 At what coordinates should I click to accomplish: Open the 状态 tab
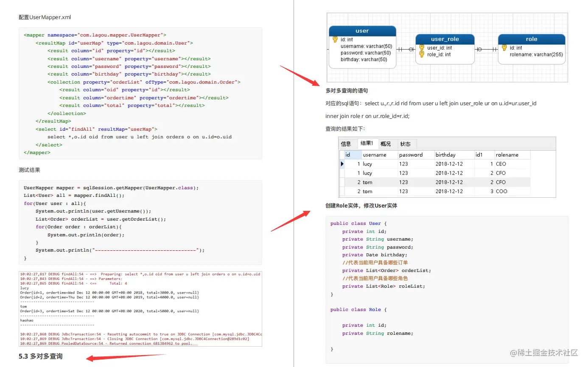[406, 144]
